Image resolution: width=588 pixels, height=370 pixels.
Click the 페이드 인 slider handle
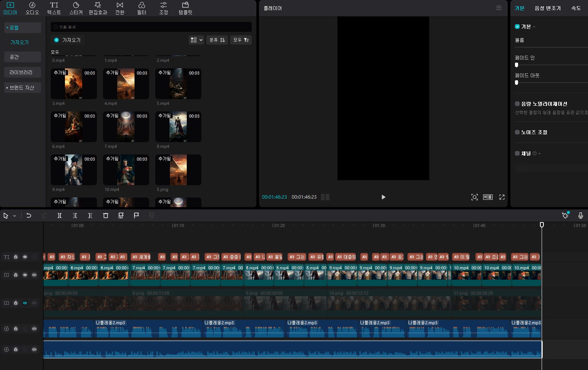pyautogui.click(x=517, y=65)
